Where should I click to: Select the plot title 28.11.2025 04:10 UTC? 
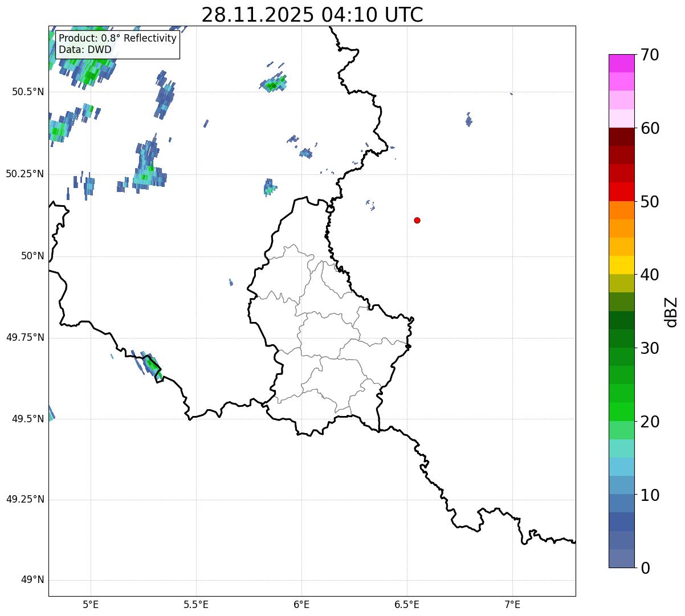click(312, 15)
